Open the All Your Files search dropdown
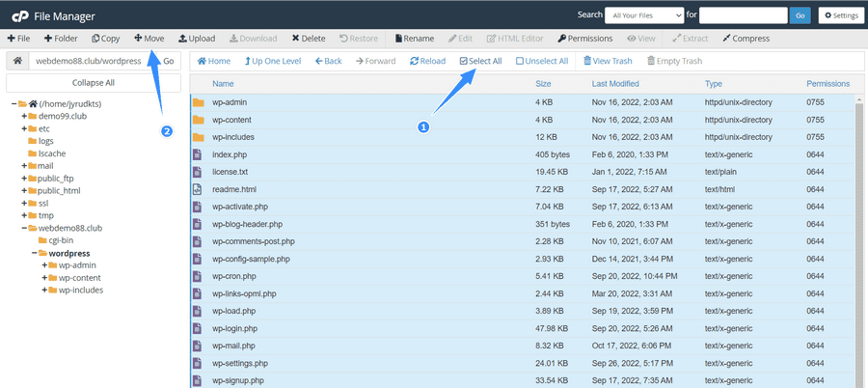 (x=644, y=15)
